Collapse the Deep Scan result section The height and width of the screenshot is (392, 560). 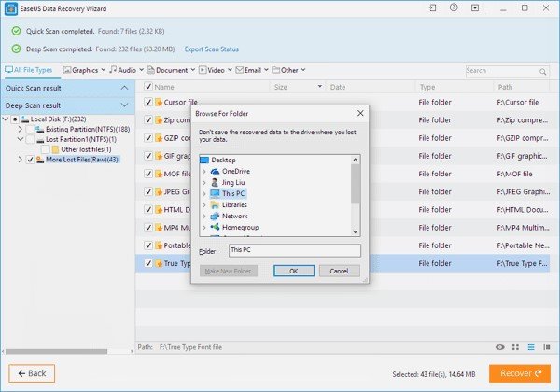click(x=124, y=105)
